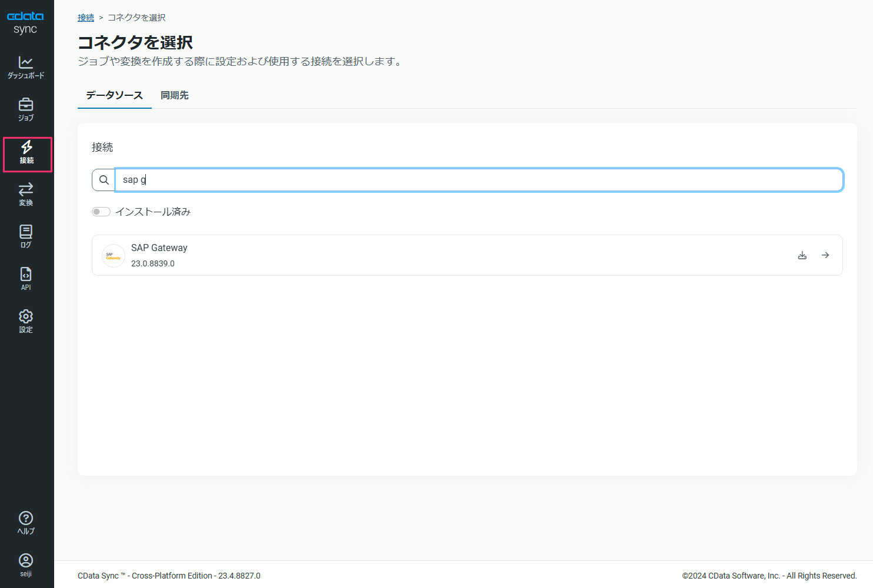Screen dimensions: 873x588
Task: Focus the connector search field
Action: (479, 180)
